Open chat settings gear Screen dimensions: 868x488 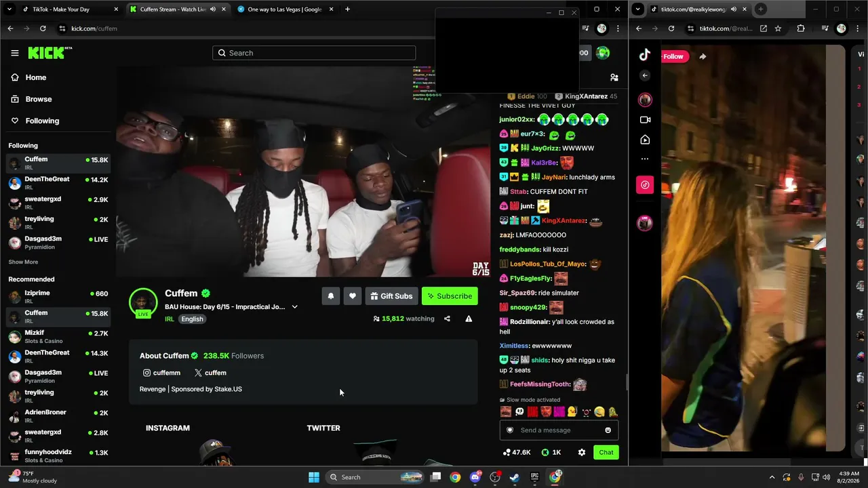(x=581, y=453)
